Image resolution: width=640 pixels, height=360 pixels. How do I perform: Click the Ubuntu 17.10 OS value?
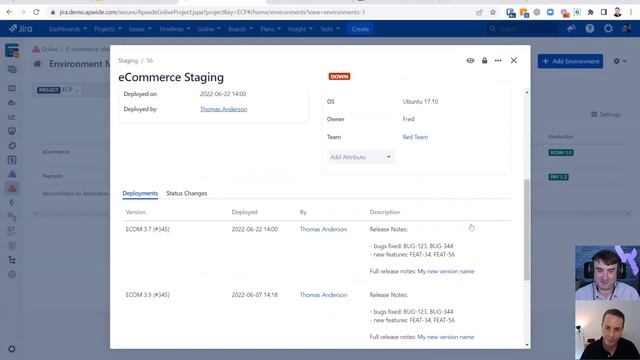tap(420, 102)
